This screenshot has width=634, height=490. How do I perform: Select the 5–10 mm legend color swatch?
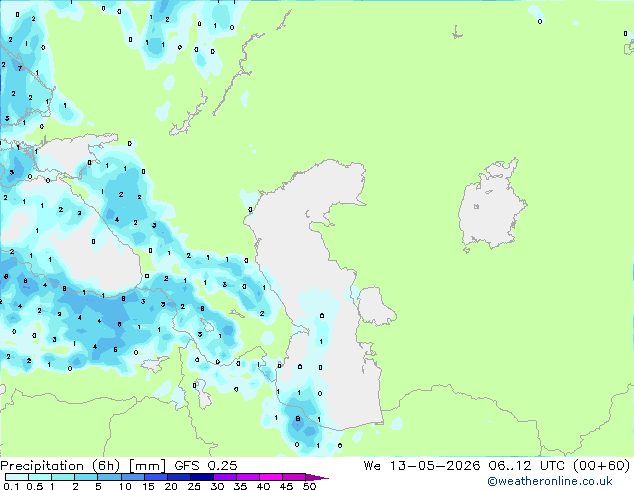click(x=109, y=477)
